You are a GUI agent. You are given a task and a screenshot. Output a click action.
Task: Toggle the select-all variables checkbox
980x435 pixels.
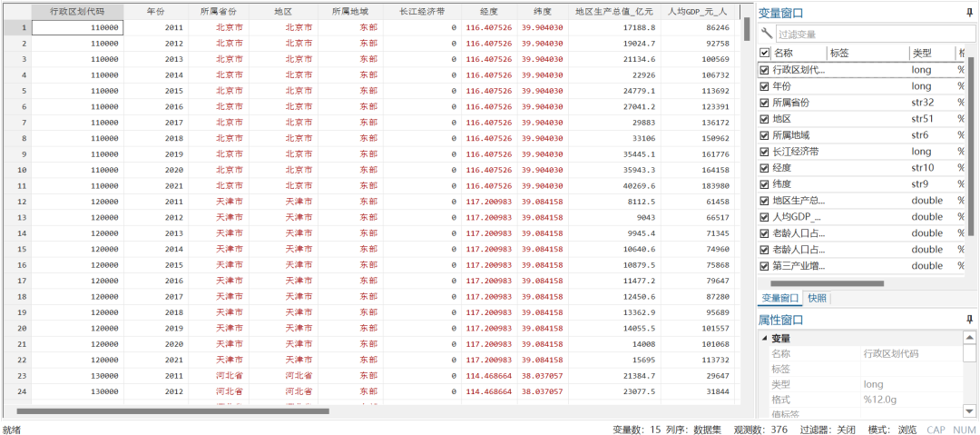[x=764, y=54]
